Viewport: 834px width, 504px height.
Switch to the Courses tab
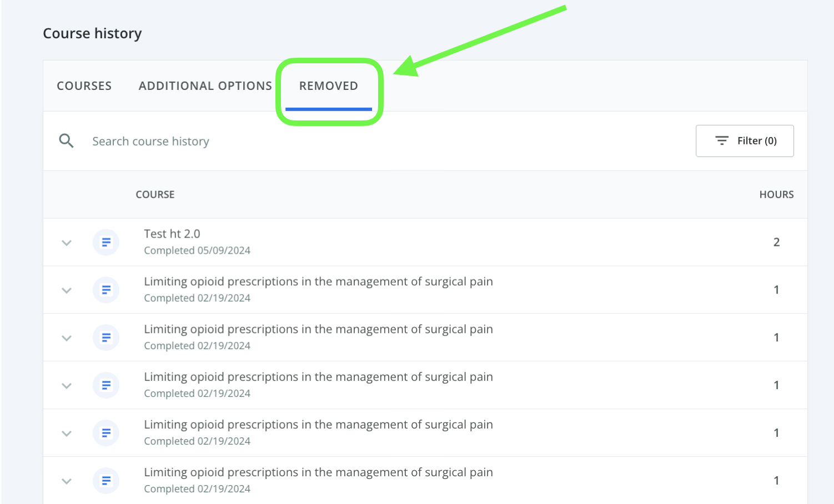[84, 86]
